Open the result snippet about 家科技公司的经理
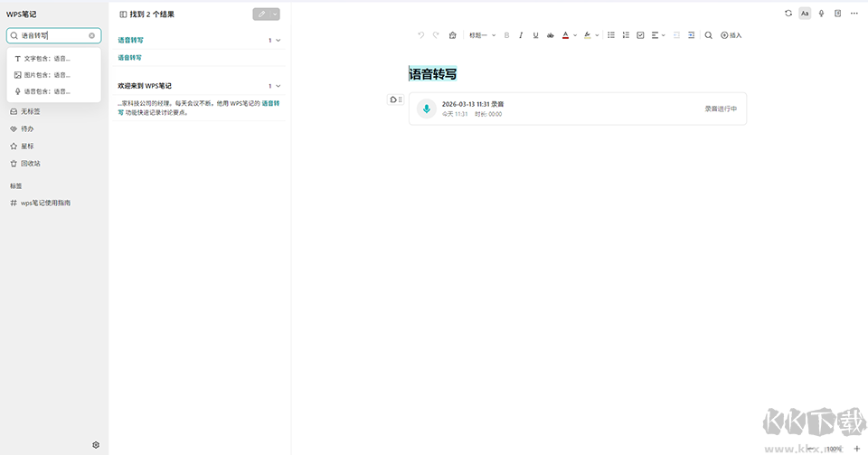Screen dimensions: 868x455 (x=199, y=108)
